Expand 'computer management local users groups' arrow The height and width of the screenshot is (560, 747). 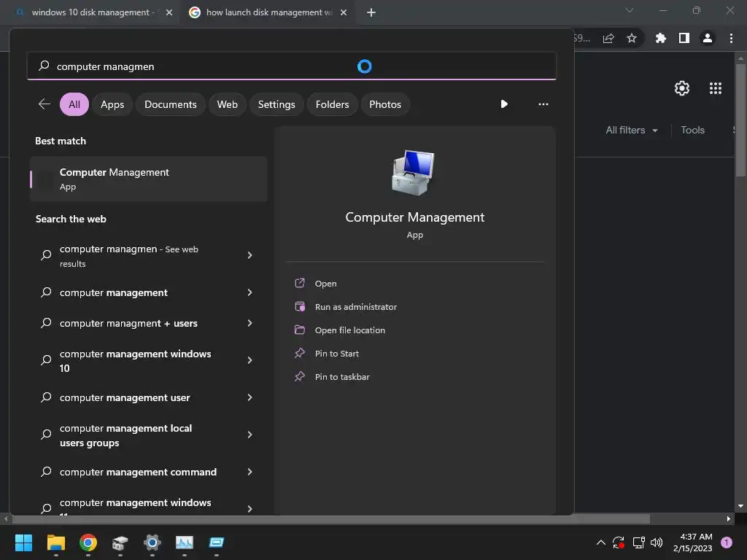coord(249,435)
